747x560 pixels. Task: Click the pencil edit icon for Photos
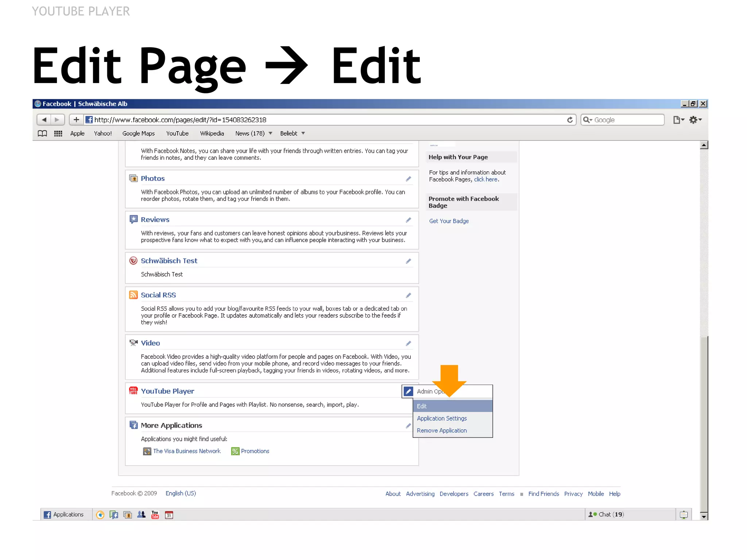[409, 179]
